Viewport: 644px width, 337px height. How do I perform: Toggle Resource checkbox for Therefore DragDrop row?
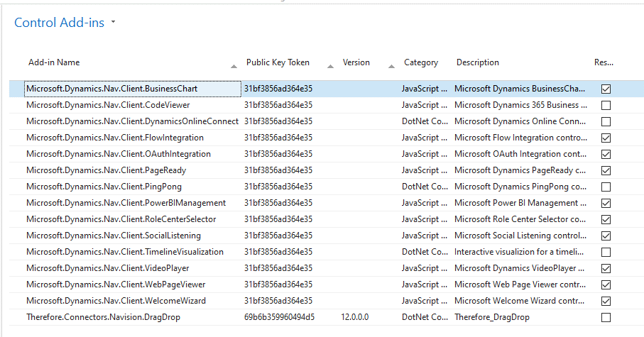[606, 318]
